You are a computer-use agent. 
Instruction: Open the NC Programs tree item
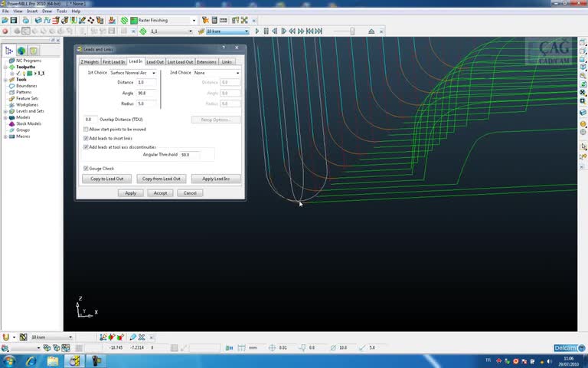[x=28, y=61]
